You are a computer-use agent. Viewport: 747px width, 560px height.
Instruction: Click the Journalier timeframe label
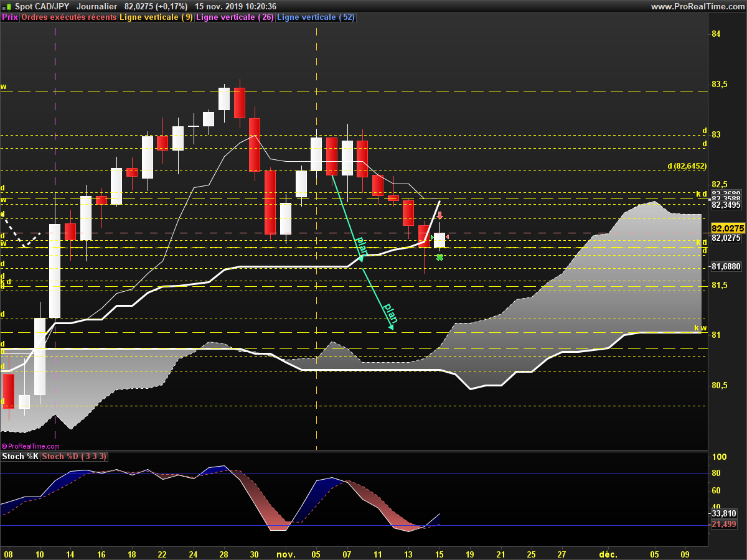click(97, 6)
